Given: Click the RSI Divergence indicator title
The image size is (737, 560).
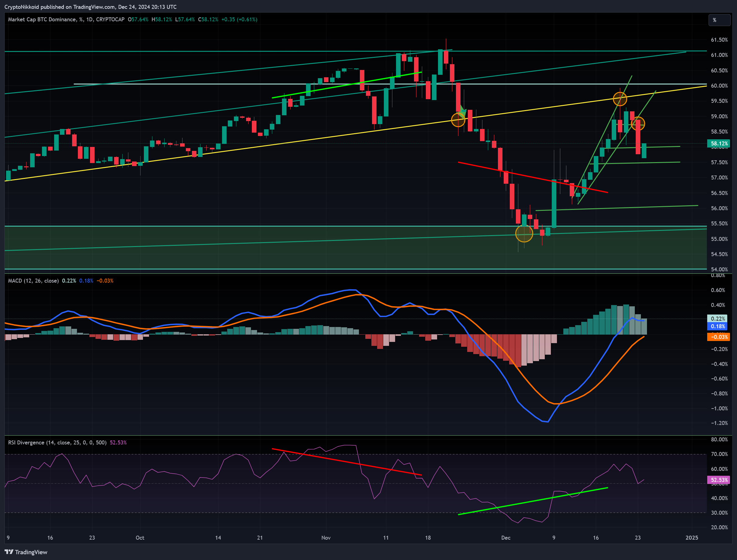Looking at the screenshot, I should [57, 442].
